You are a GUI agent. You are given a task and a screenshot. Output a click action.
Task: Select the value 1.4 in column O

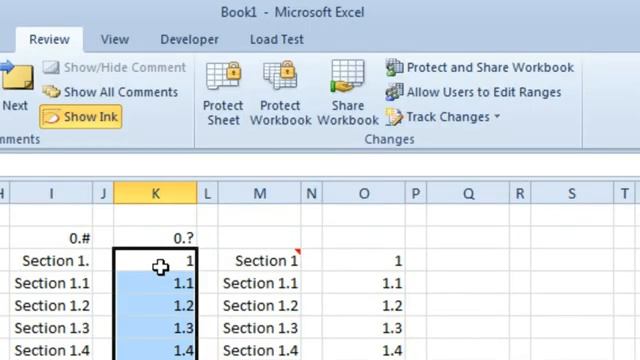pos(364,350)
